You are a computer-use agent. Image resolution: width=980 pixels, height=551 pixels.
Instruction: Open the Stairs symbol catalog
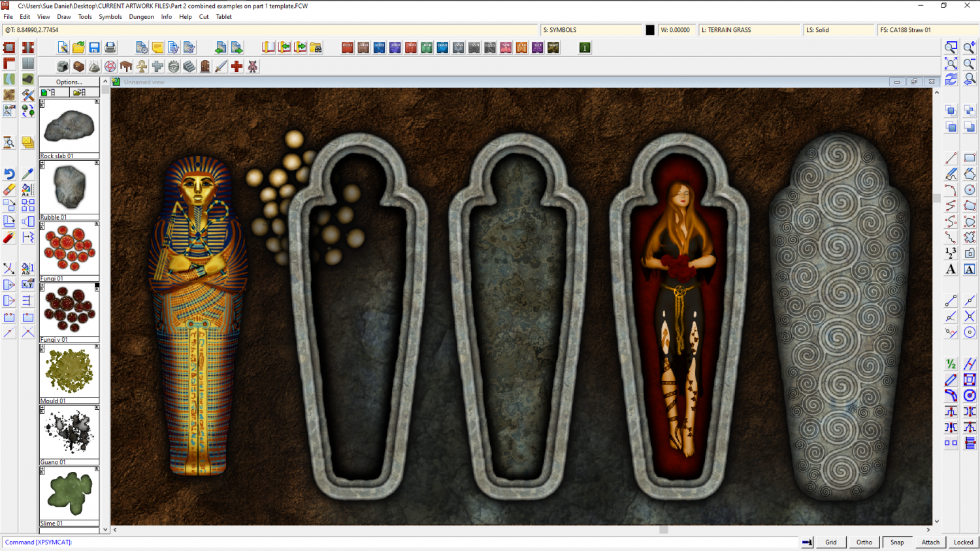189,67
